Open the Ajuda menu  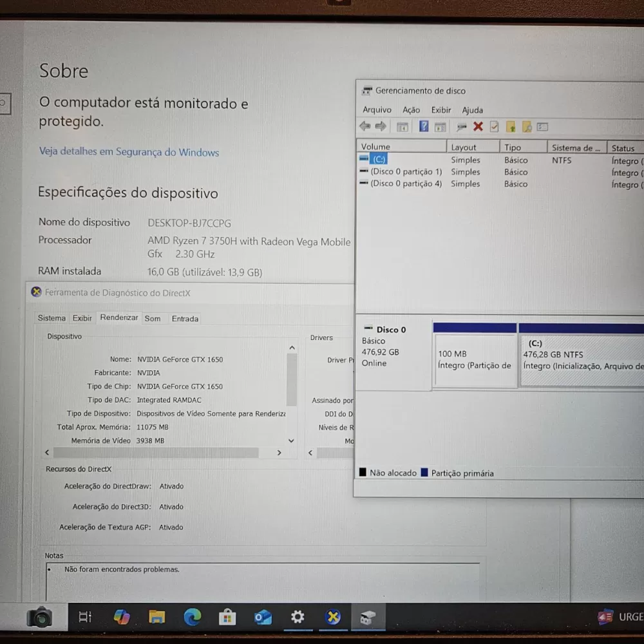click(472, 110)
